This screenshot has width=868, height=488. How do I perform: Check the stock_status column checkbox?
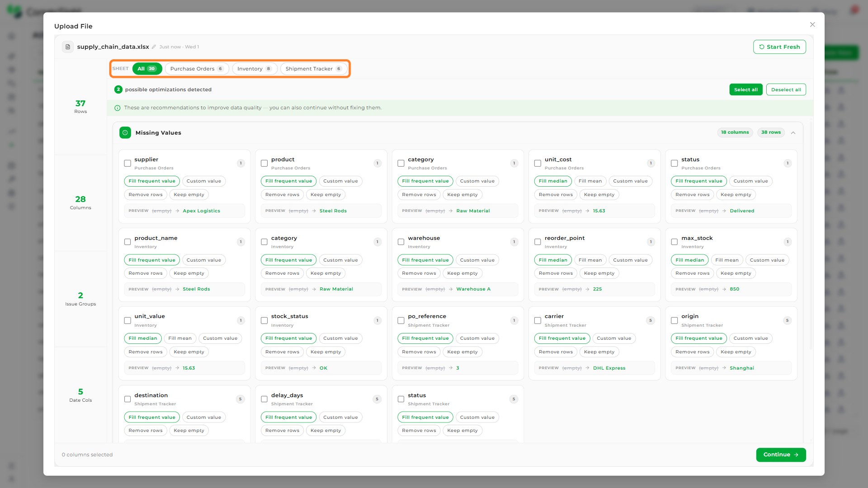pyautogui.click(x=264, y=321)
